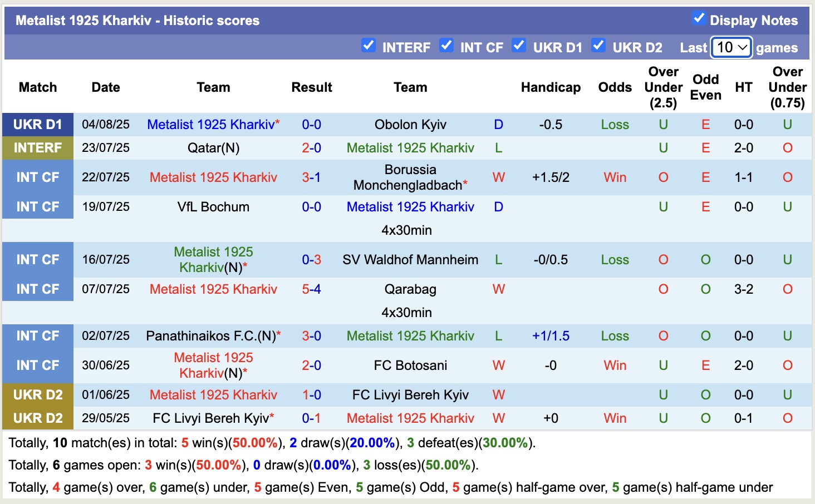Untick the UKR D1 filter checkbox
This screenshot has height=504, width=815.
coord(518,46)
